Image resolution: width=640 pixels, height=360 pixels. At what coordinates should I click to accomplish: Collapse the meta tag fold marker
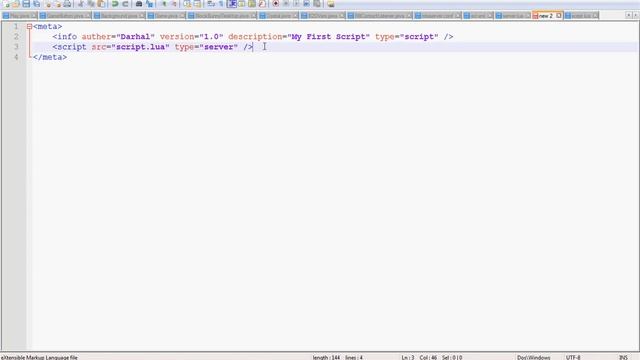pyautogui.click(x=29, y=27)
